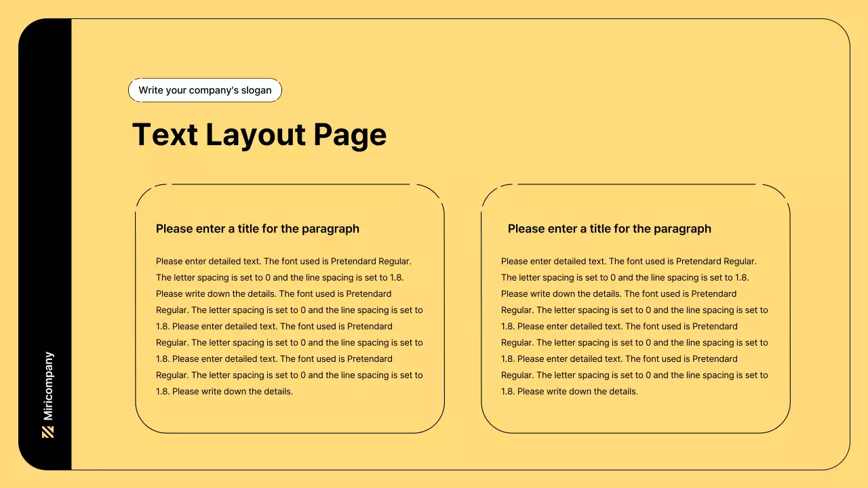Click the horizontal accent line above the right card
This screenshot has height=488, width=868.
point(636,184)
